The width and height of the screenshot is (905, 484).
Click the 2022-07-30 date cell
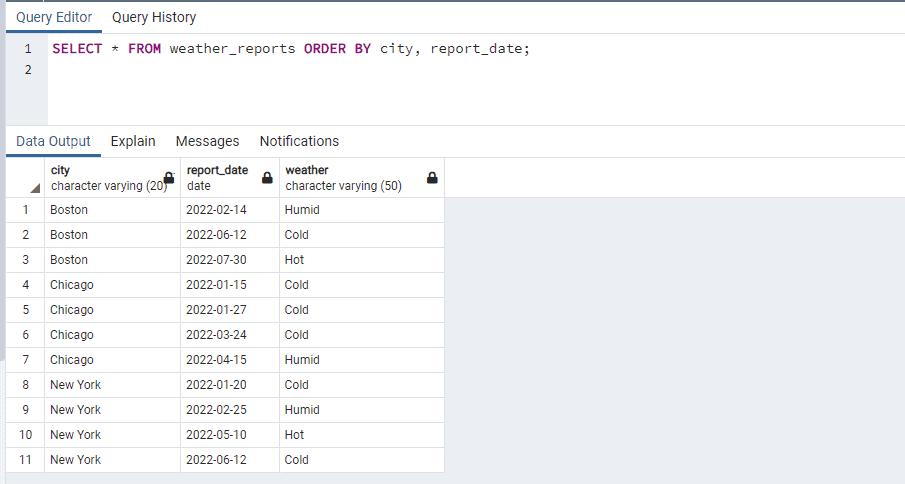(216, 260)
